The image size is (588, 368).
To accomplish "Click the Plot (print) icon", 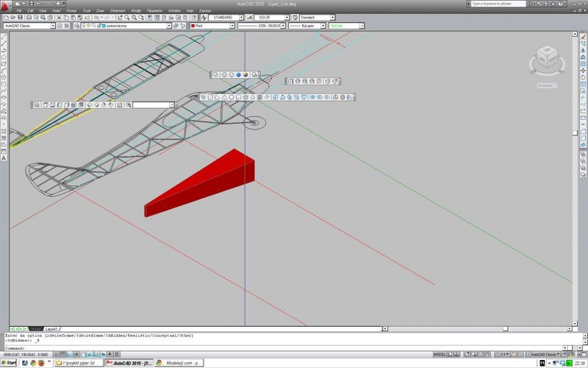I will 29,18.
